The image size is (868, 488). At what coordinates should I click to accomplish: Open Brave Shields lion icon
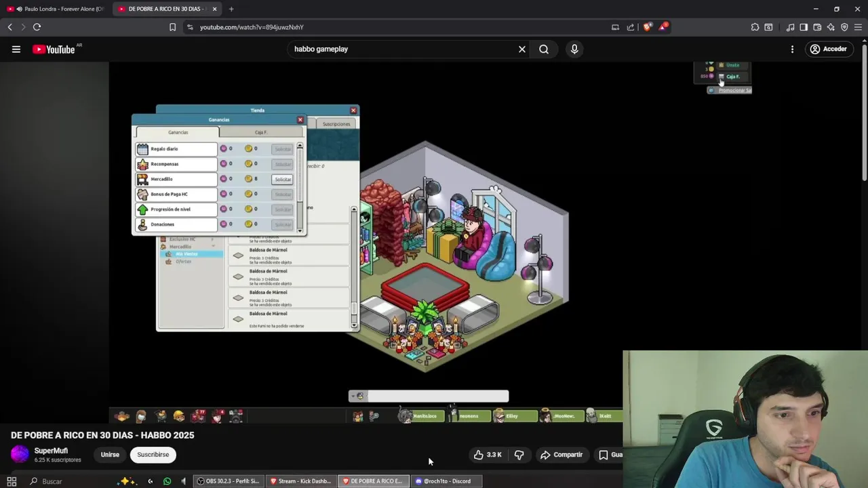coord(648,27)
